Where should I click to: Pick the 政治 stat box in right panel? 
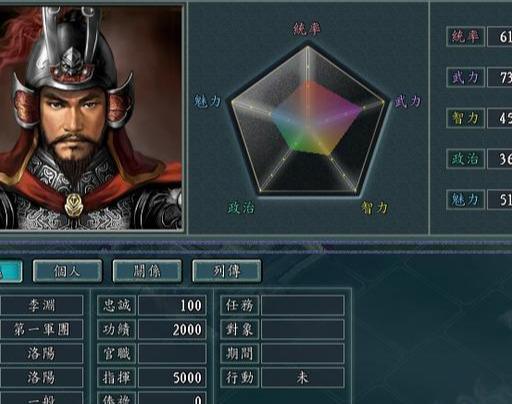pos(465,159)
